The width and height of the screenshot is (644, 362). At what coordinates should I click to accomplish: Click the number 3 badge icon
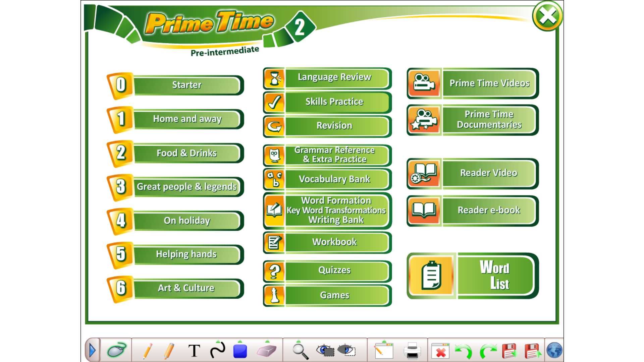click(120, 187)
